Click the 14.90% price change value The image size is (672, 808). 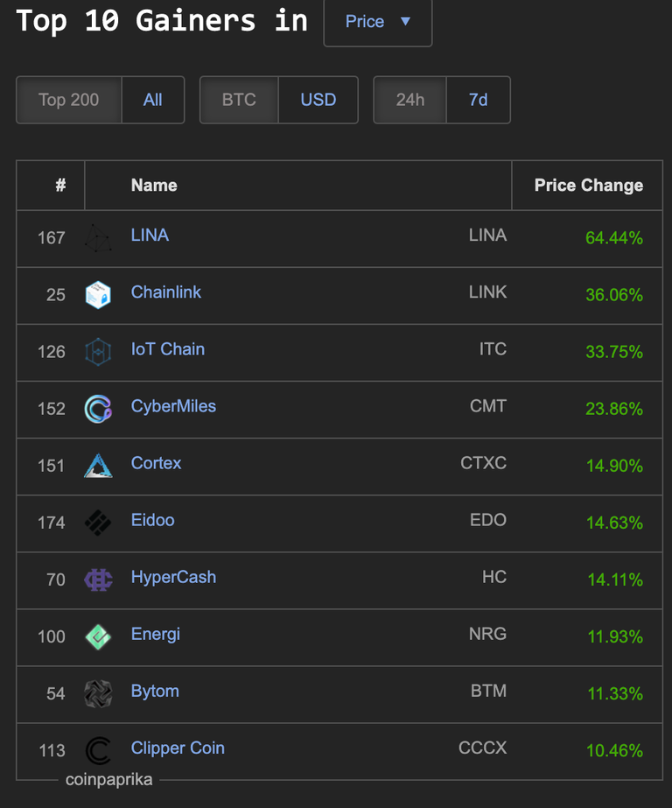pos(615,466)
